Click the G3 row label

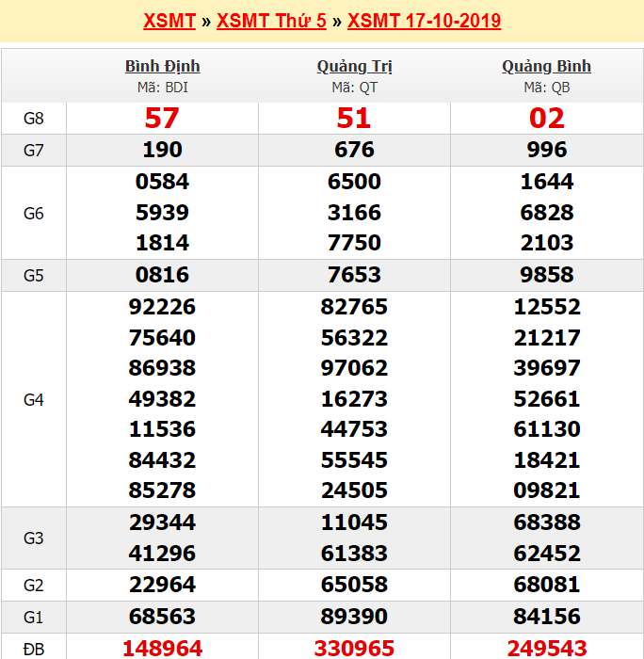(x=34, y=538)
